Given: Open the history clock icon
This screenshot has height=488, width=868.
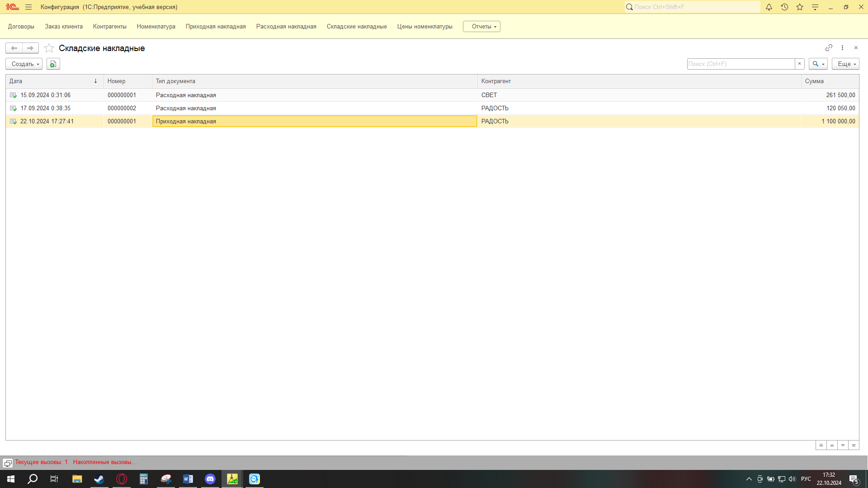Looking at the screenshot, I should coord(784,7).
